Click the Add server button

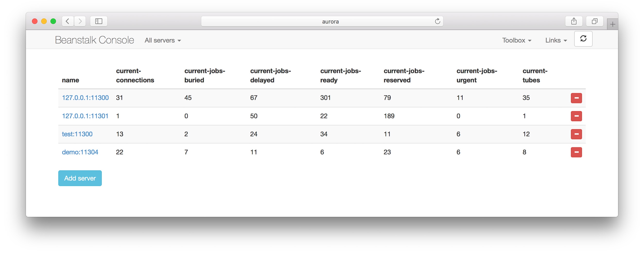click(80, 178)
